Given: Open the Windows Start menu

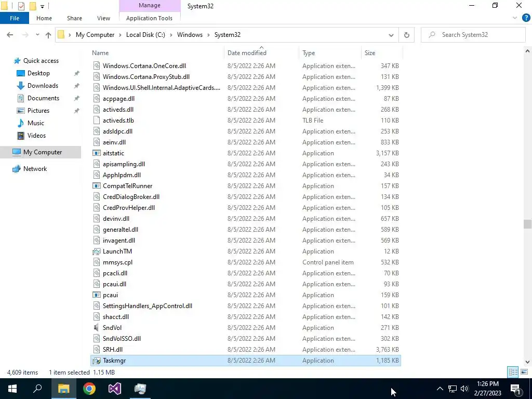Looking at the screenshot, I should tap(12, 389).
